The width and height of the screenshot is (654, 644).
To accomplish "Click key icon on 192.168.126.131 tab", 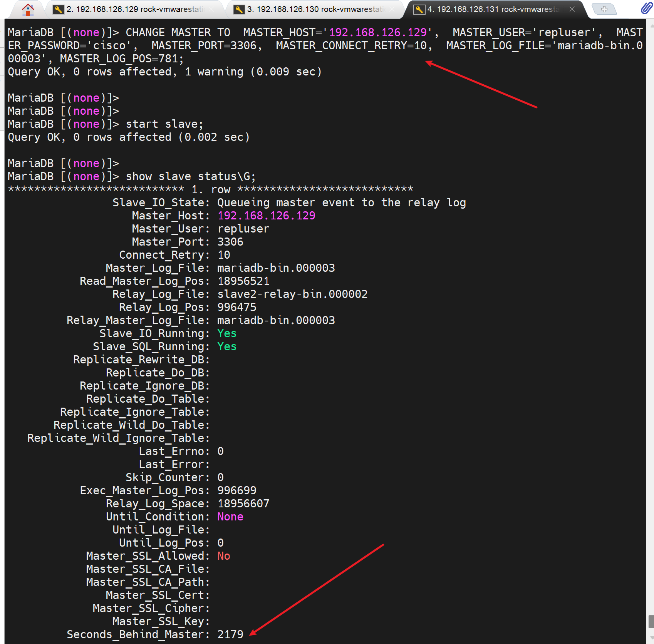I will [419, 9].
